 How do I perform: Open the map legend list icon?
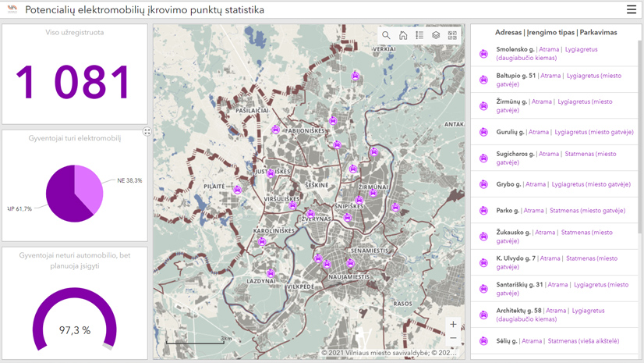click(x=419, y=35)
